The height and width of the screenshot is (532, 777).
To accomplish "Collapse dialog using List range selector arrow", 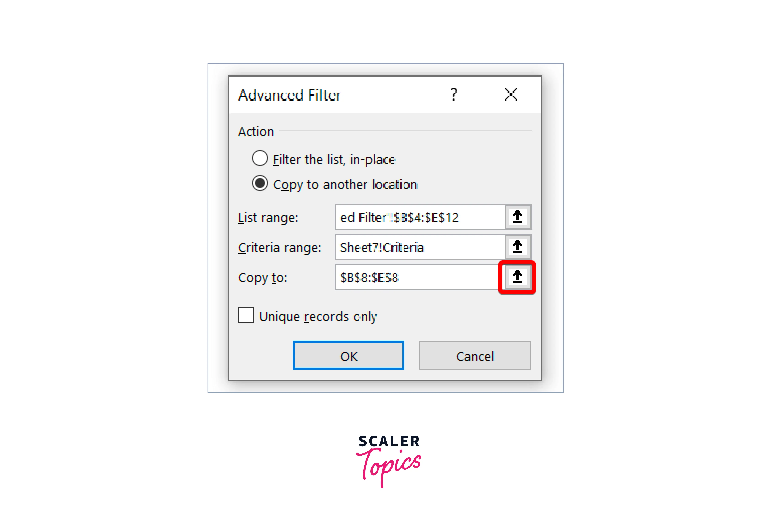I will tap(518, 217).
